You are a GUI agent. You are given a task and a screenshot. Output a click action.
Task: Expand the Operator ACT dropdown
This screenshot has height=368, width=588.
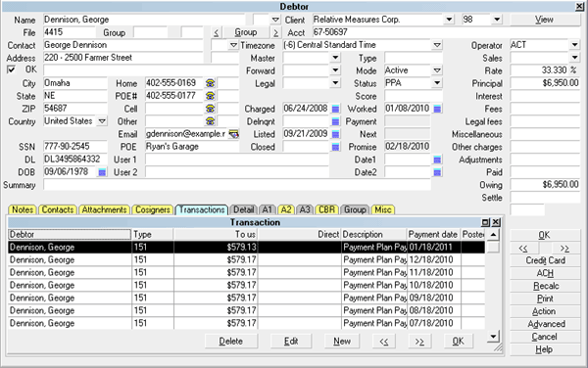click(575, 45)
